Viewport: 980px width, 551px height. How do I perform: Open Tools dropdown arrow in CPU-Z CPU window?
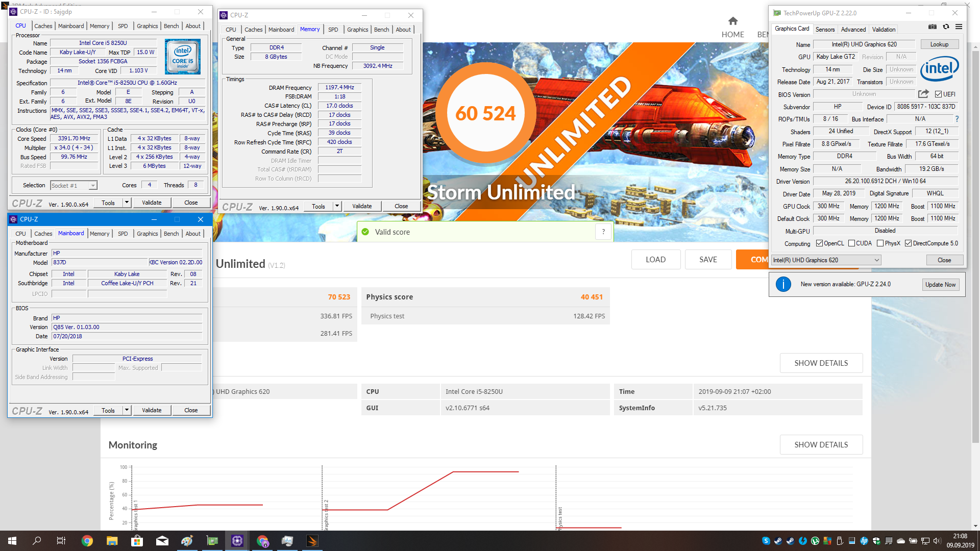coord(127,203)
